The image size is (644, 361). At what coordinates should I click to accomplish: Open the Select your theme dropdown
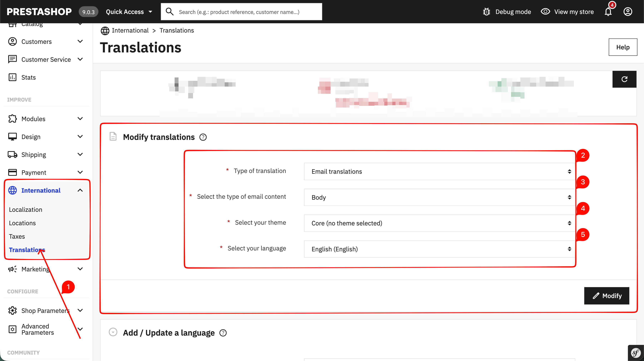tap(440, 223)
